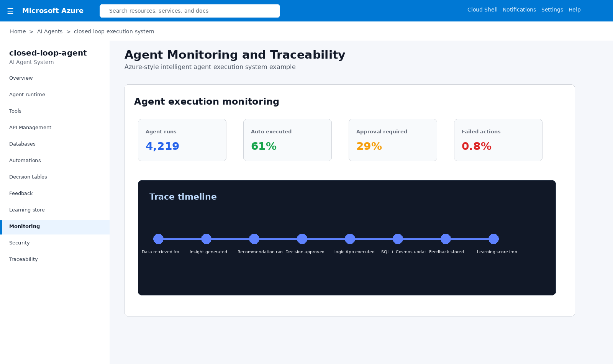
Task: Open Settings in the top bar
Action: click(x=552, y=10)
